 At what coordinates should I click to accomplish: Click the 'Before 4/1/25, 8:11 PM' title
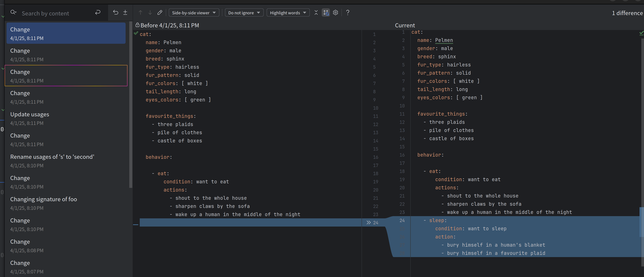click(x=170, y=25)
